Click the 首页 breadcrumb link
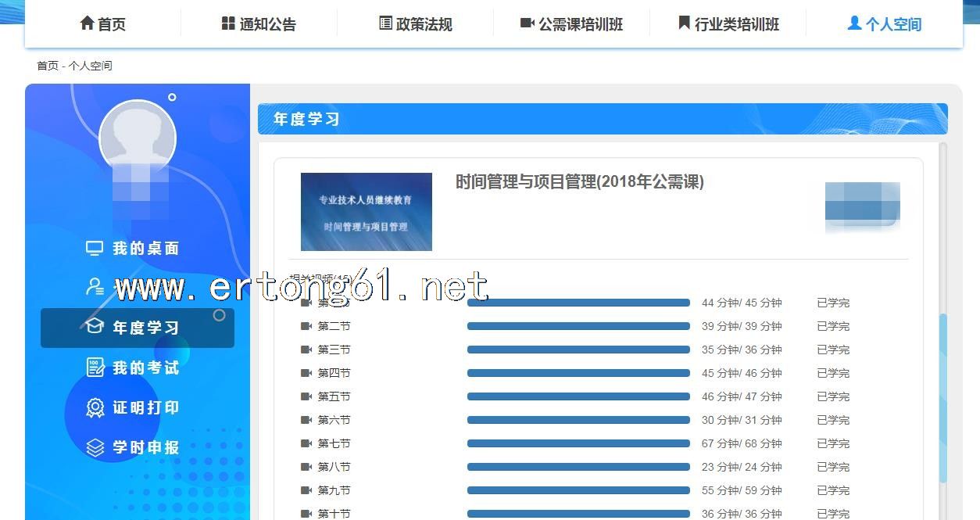 48,66
